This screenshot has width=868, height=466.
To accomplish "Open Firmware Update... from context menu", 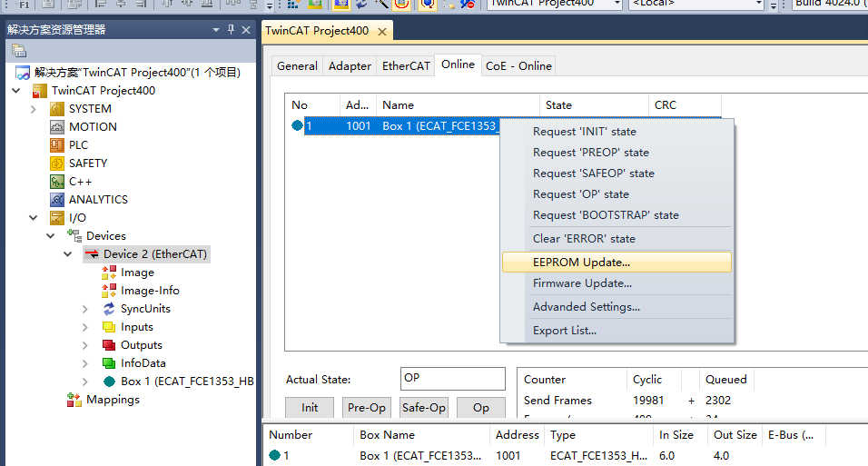I will pyautogui.click(x=616, y=283).
